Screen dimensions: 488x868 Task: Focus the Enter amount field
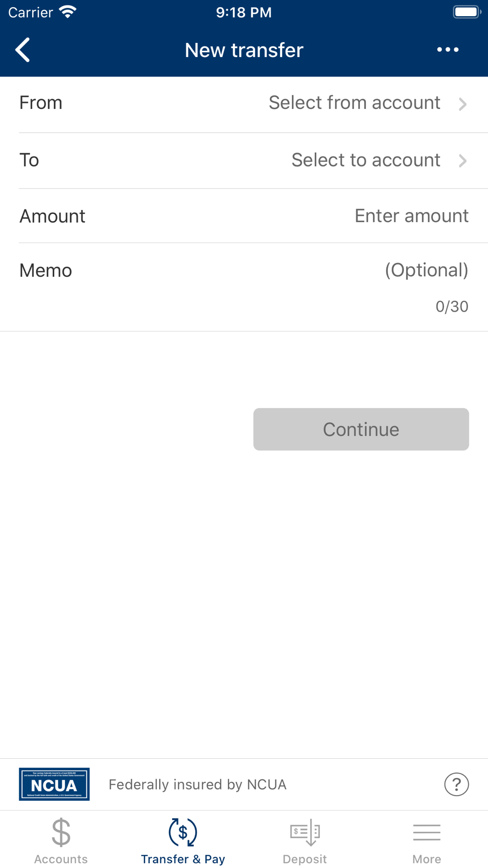pyautogui.click(x=411, y=216)
